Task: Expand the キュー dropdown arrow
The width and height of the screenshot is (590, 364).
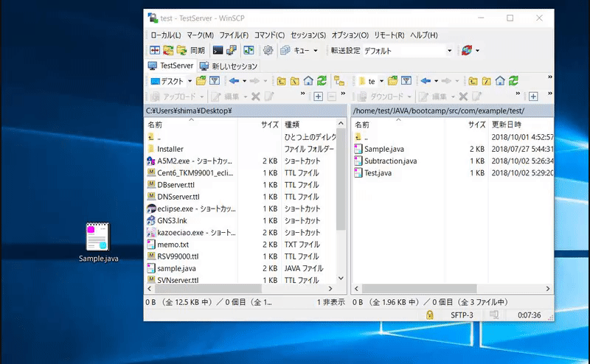Action: click(x=316, y=50)
